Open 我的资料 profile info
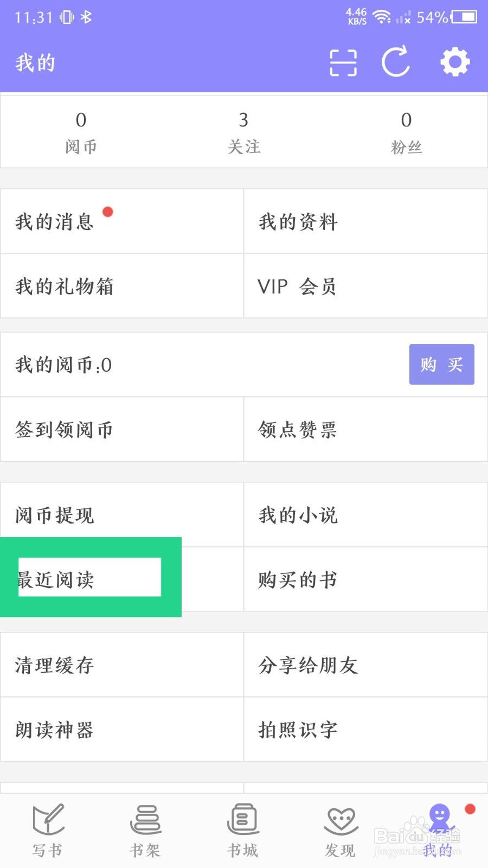This screenshot has height=868, width=488. tap(365, 221)
